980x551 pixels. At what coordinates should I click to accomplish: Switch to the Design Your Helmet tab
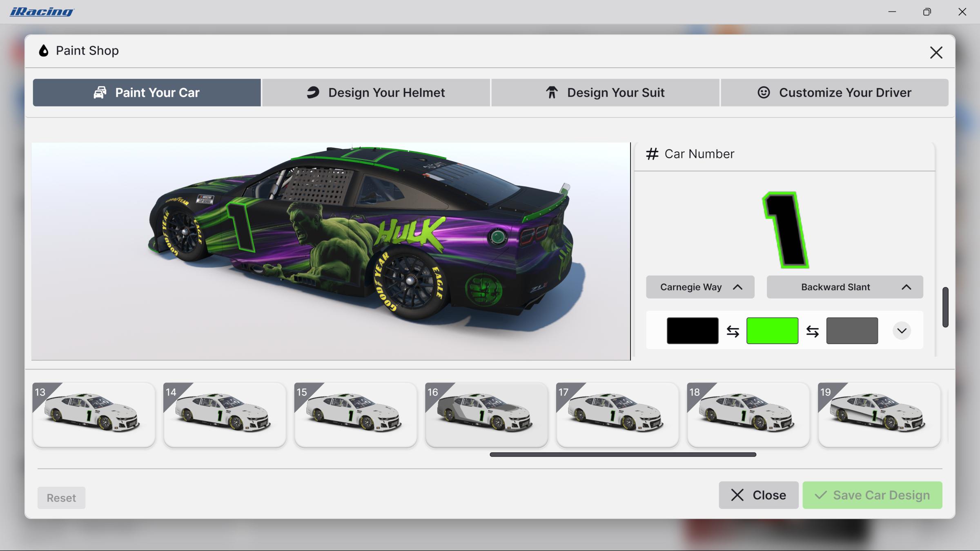(376, 92)
